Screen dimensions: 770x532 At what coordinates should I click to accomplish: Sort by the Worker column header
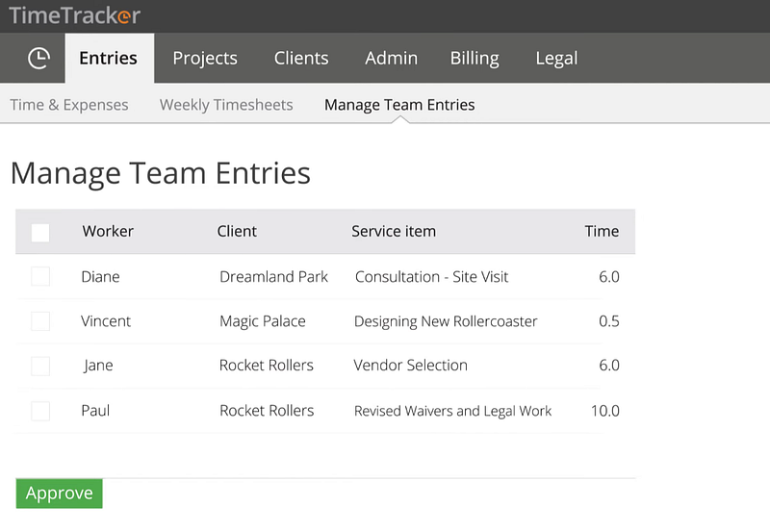tap(108, 231)
